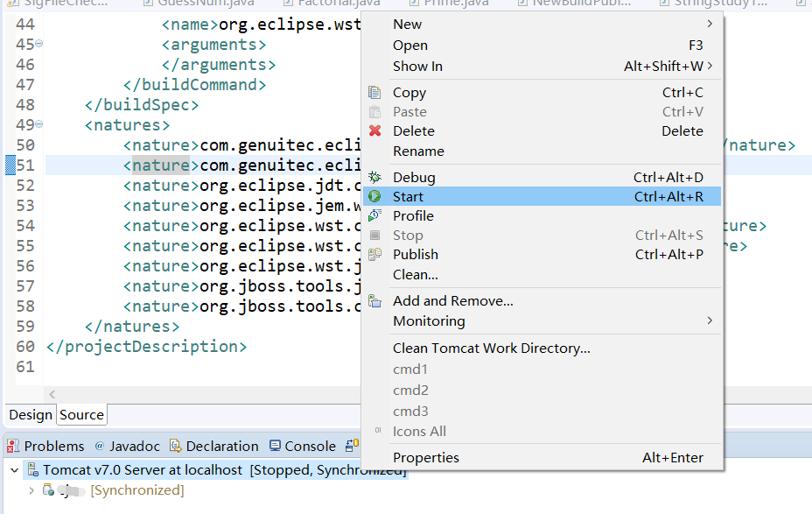Click the Tomcat server icon
The width and height of the screenshot is (812, 514).
click(x=33, y=469)
